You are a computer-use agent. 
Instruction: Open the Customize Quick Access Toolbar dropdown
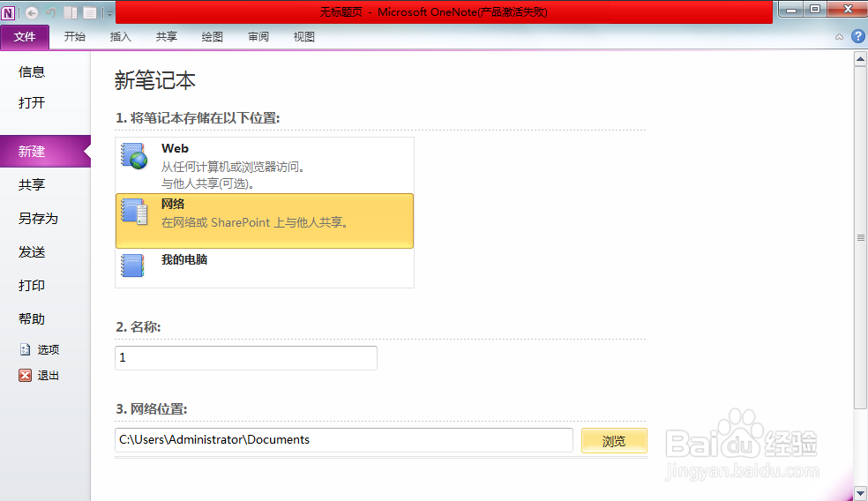point(109,12)
